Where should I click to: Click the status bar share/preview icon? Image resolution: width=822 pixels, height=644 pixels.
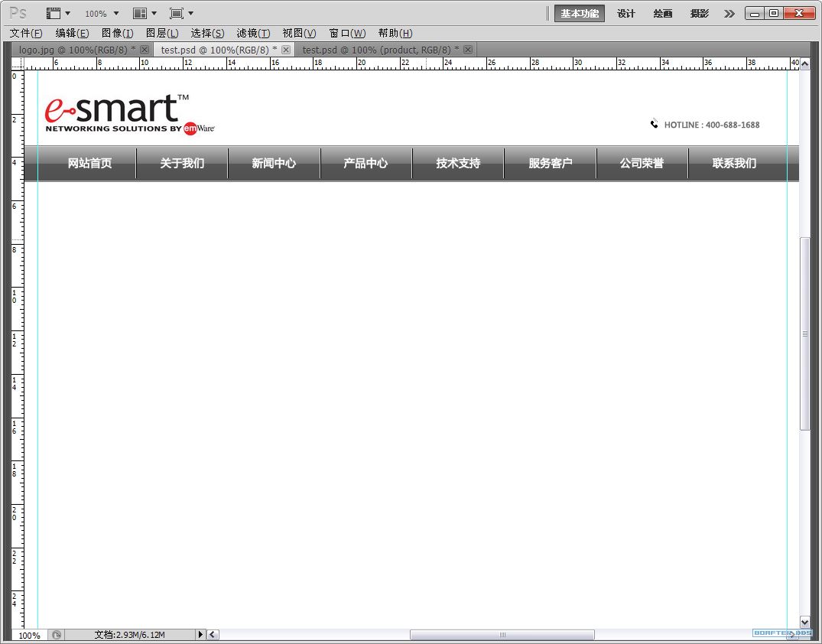(x=56, y=635)
